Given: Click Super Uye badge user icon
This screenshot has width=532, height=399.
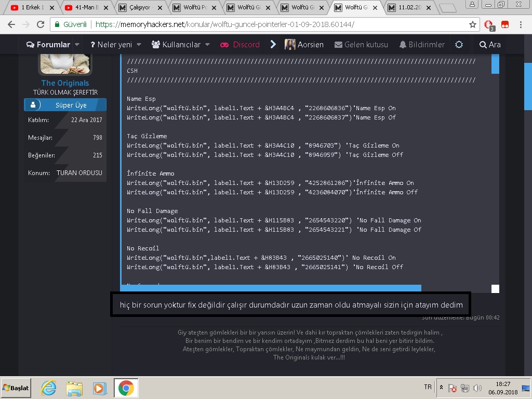Looking at the screenshot, I should pos(33,105).
